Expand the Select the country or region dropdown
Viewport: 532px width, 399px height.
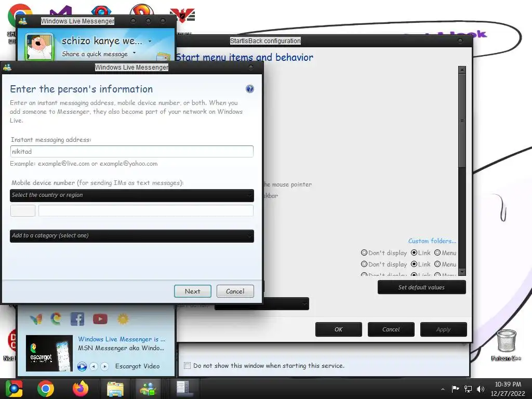131,195
